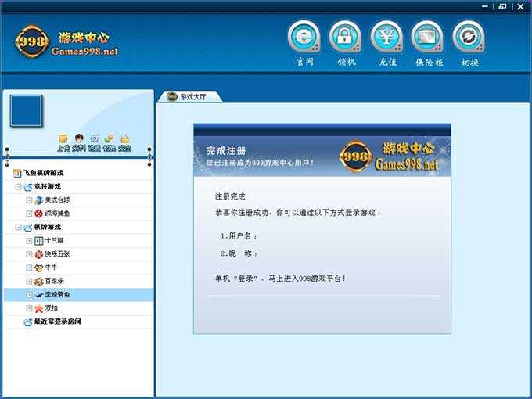Restore the game center window size
532x399 pixels.
tap(502, 6)
